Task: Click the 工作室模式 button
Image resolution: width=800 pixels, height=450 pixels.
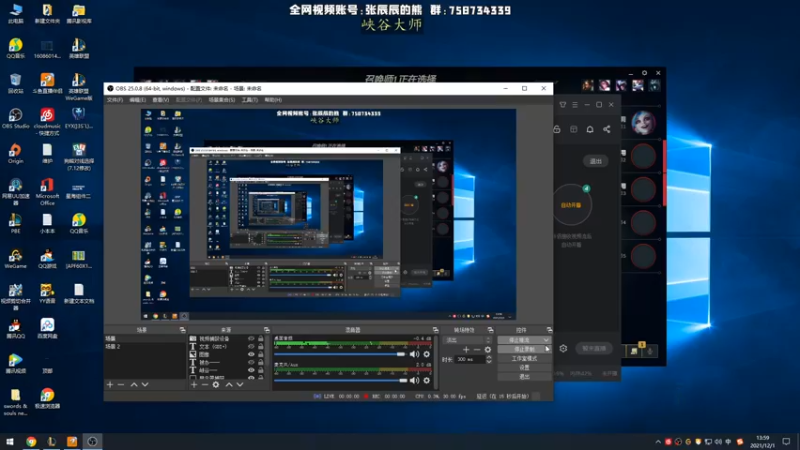Action: pos(524,359)
